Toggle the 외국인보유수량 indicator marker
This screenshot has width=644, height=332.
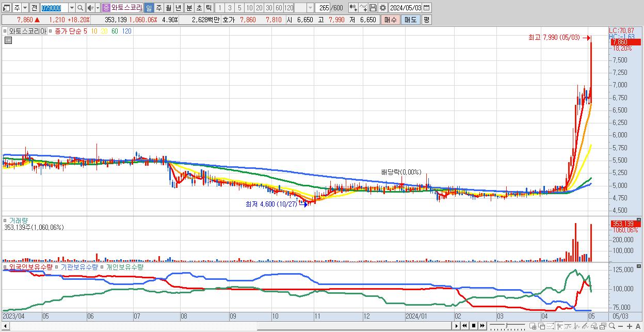click(6, 267)
